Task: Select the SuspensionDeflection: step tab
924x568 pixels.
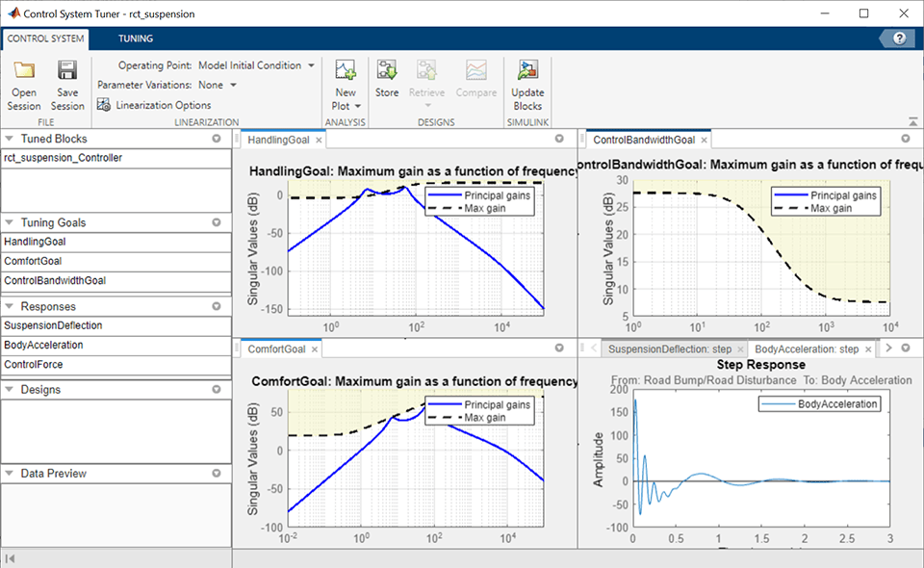Action: (x=670, y=349)
